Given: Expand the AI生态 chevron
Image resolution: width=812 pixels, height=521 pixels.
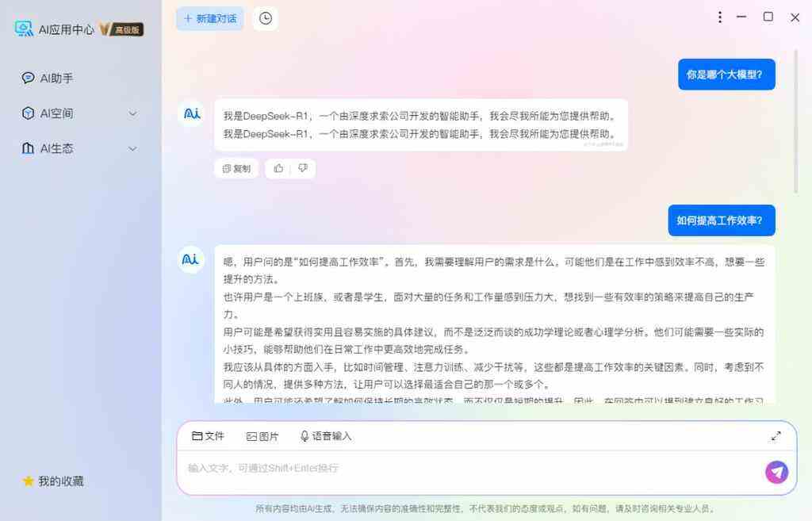Looking at the screenshot, I should click(x=132, y=148).
